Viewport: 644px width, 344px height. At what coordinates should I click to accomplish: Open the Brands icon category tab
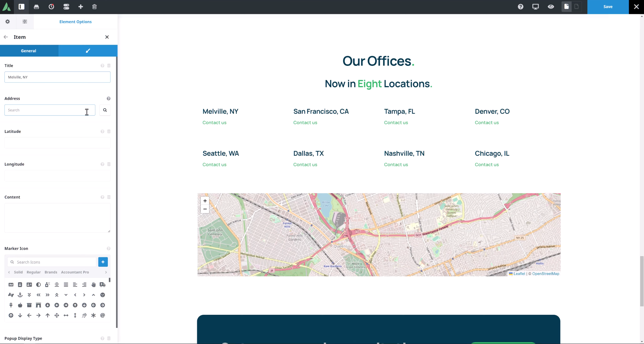[x=51, y=272]
